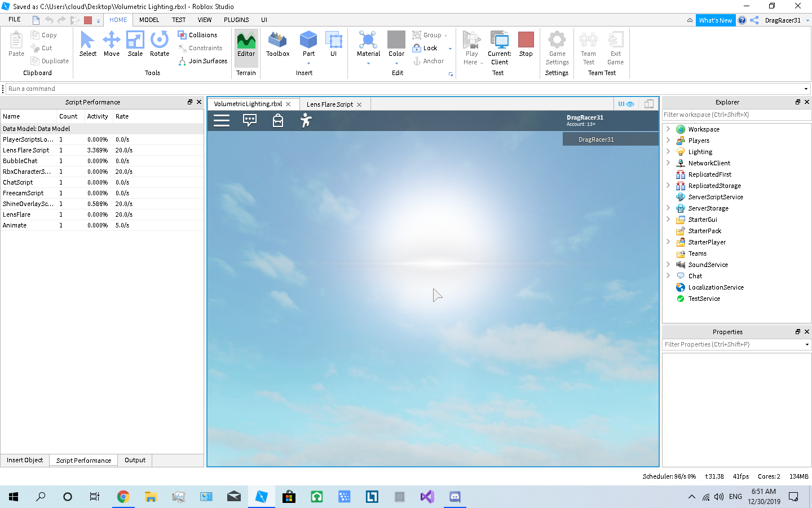
Task: Expand the Workspace tree item
Action: pyautogui.click(x=668, y=129)
